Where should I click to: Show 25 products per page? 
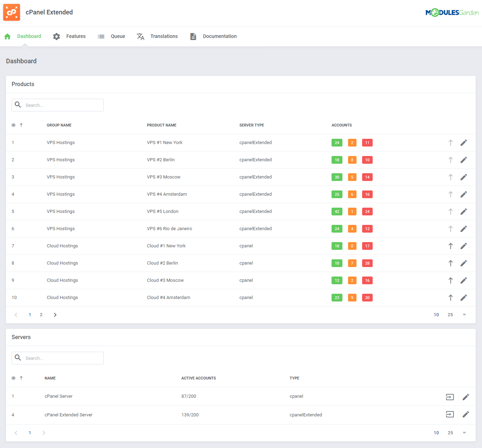point(450,314)
